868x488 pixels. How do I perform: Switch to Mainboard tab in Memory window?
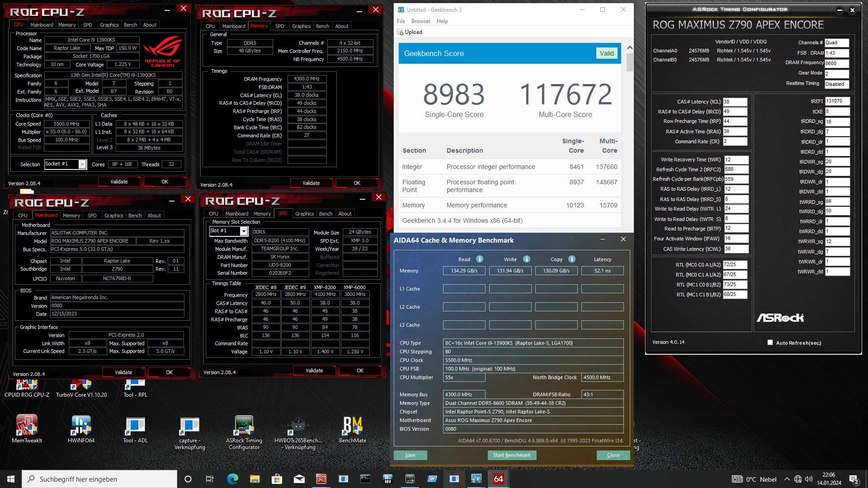pos(234,26)
